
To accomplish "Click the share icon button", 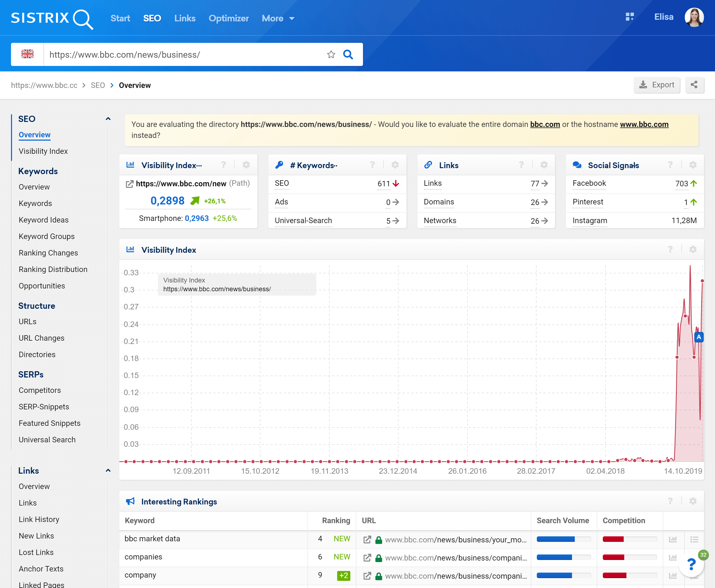I will click(x=694, y=85).
